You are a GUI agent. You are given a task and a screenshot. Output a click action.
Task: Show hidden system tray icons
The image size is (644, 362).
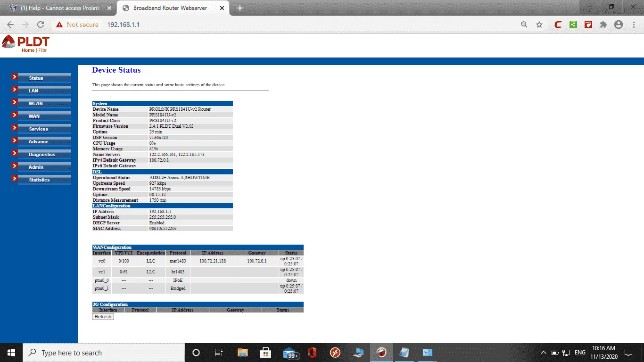(543, 353)
